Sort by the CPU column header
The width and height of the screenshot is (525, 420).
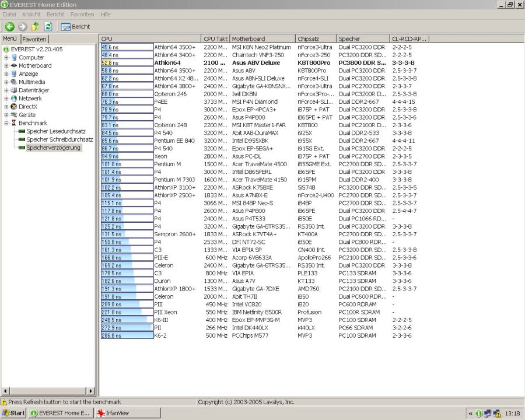pos(150,39)
